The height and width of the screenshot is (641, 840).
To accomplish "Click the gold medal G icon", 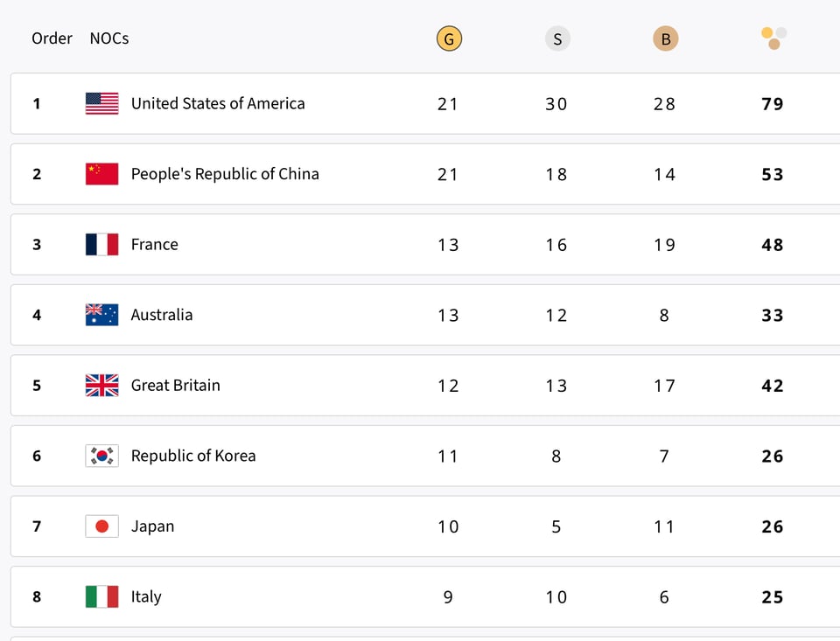I will tap(449, 38).
